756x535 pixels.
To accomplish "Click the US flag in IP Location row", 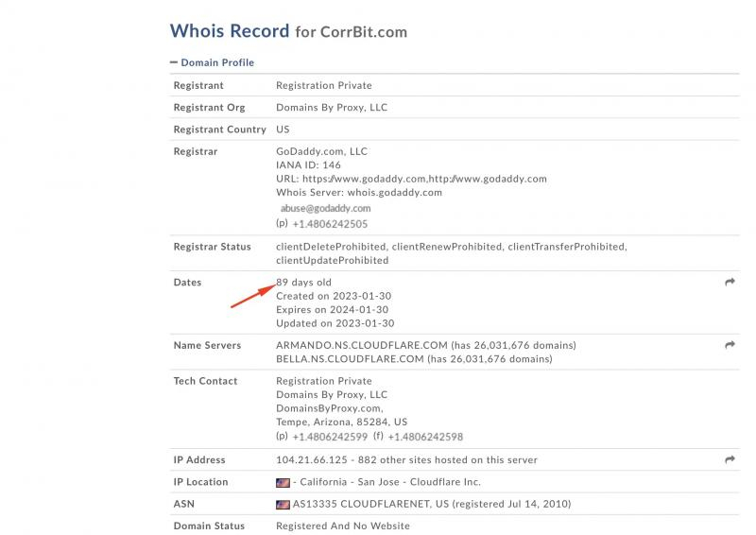I will click(x=283, y=482).
